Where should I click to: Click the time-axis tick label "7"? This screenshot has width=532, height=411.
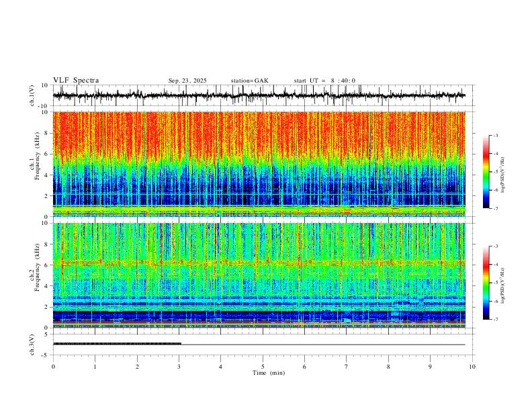click(347, 367)
